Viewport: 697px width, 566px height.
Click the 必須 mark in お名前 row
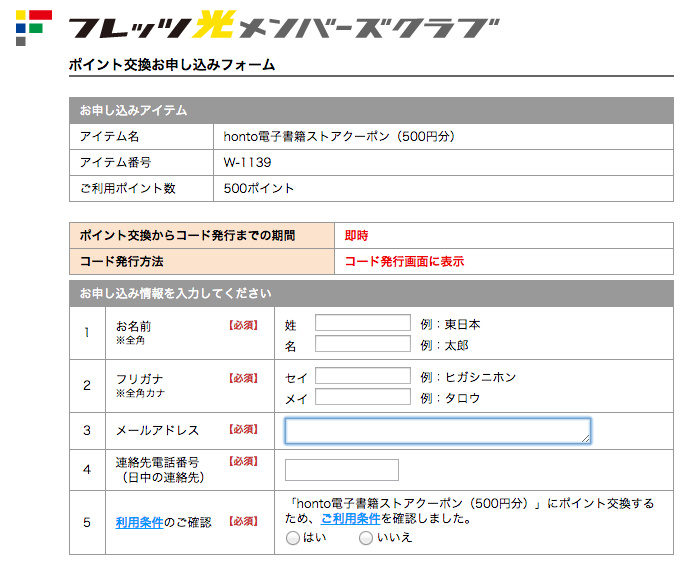[243, 325]
